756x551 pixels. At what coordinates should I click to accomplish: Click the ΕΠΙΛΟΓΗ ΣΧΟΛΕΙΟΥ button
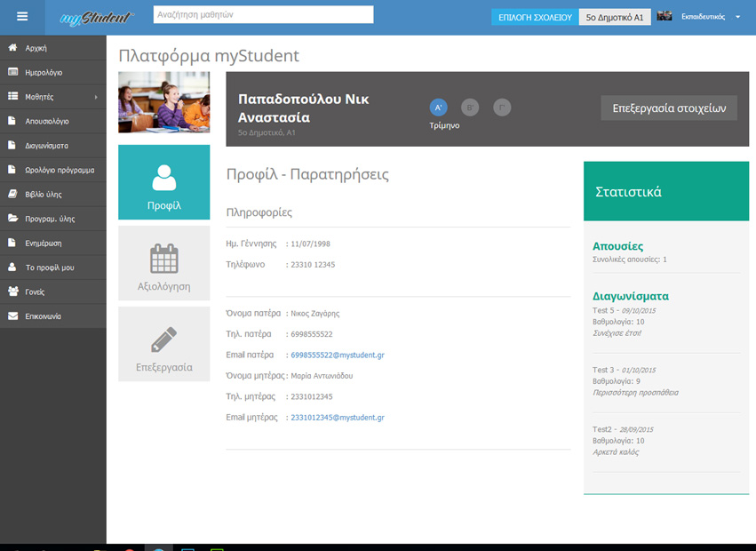535,18
